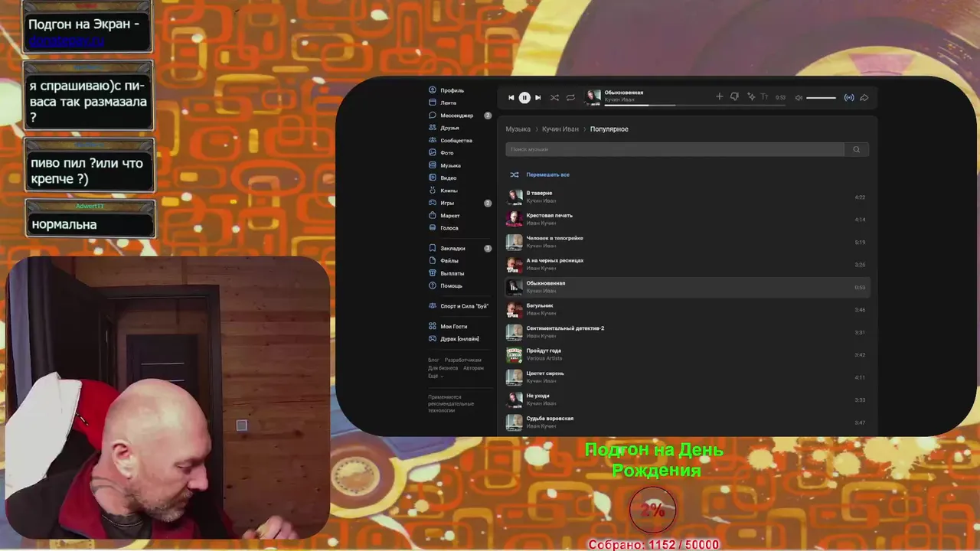Screen dimensions: 980x551
Task: Open the Разработчикам footer link
Action: tap(463, 360)
